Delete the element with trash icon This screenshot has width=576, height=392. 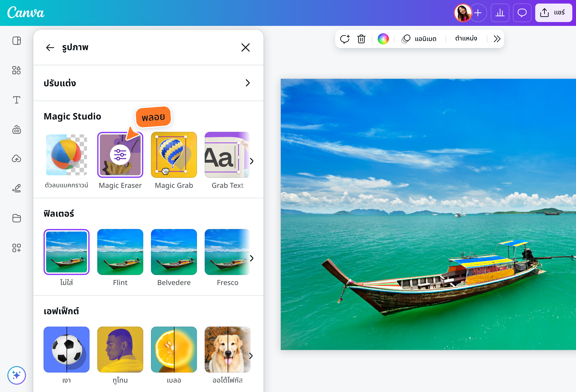point(361,39)
